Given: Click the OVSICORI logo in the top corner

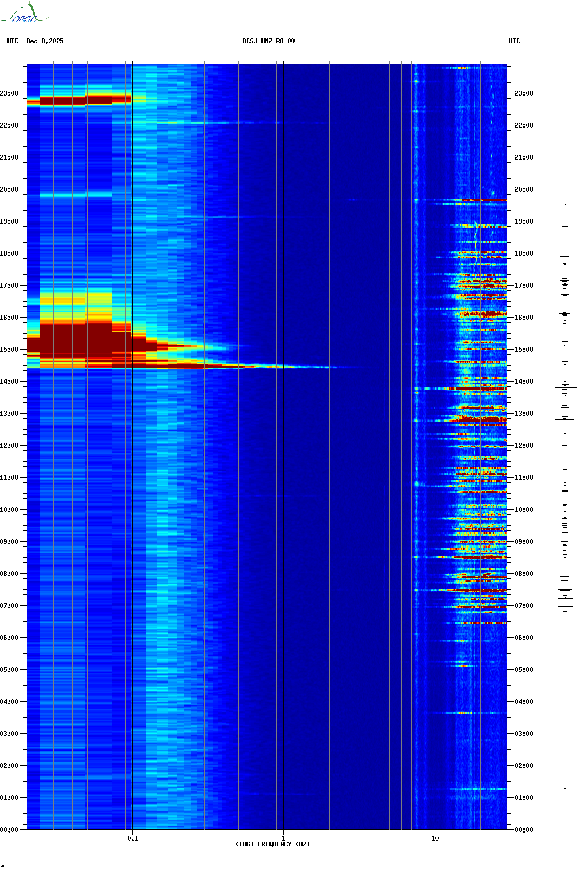Looking at the screenshot, I should click(25, 13).
